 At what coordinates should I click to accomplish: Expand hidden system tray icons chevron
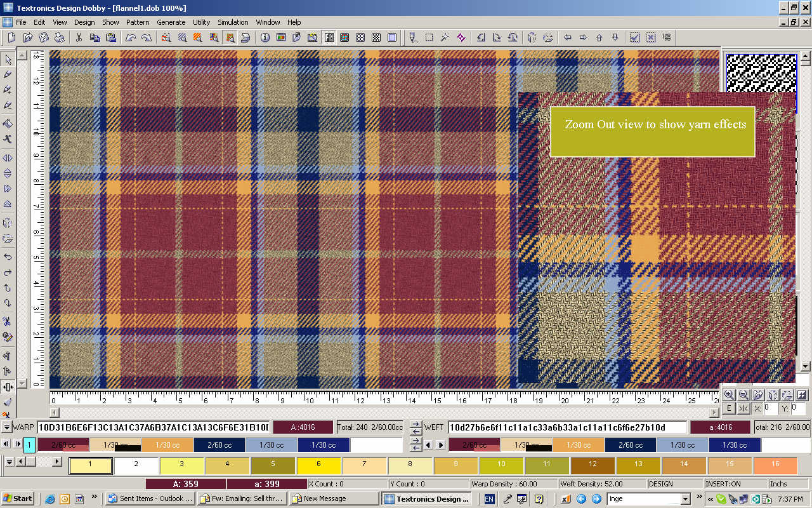tap(710, 499)
